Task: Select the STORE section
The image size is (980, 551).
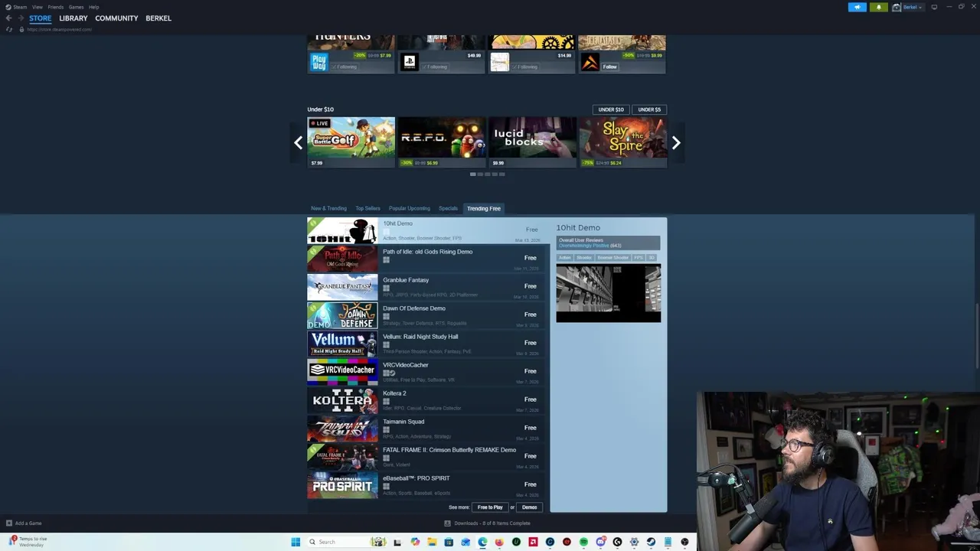Action: click(41, 18)
